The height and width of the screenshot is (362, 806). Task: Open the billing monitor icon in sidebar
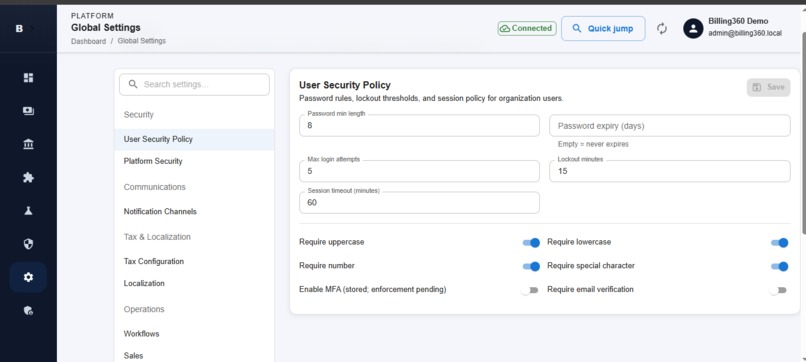28,111
